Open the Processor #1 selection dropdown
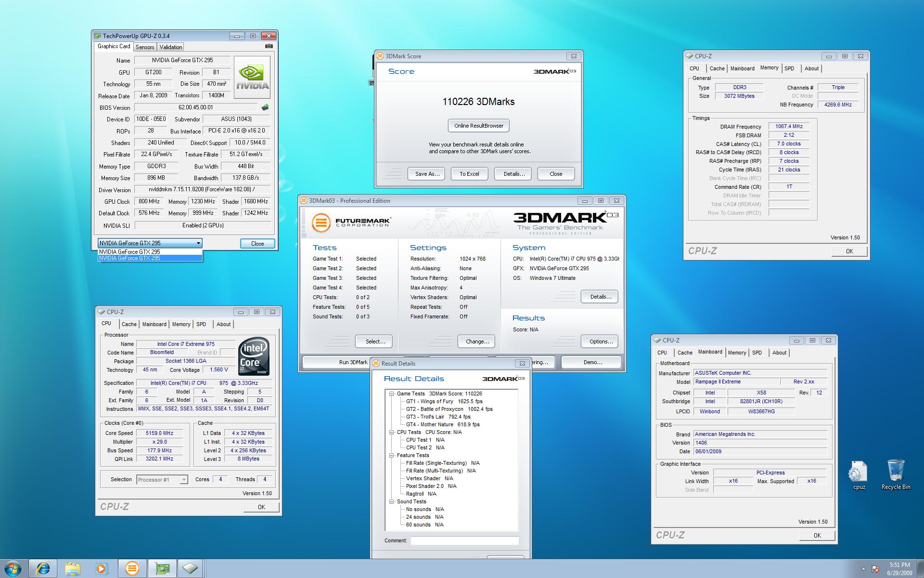 (162, 480)
